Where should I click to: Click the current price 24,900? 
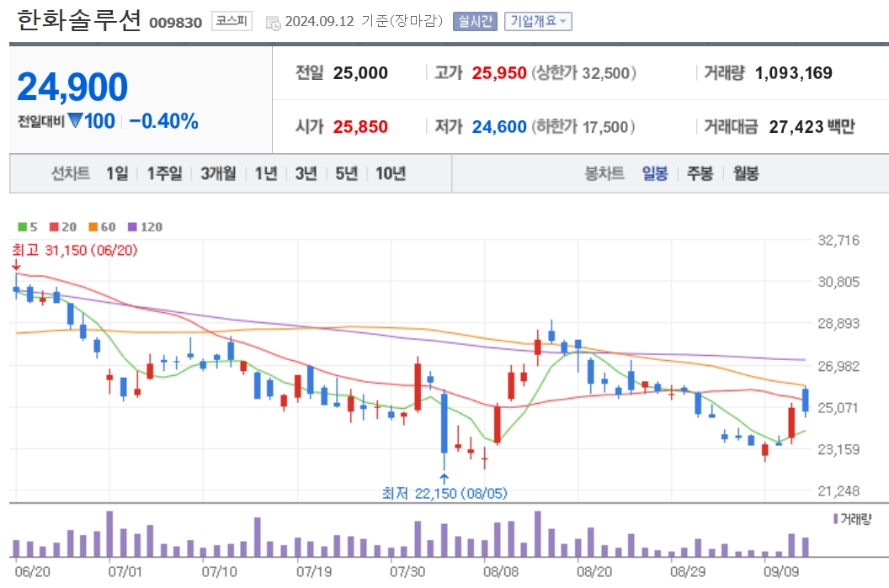[x=72, y=87]
